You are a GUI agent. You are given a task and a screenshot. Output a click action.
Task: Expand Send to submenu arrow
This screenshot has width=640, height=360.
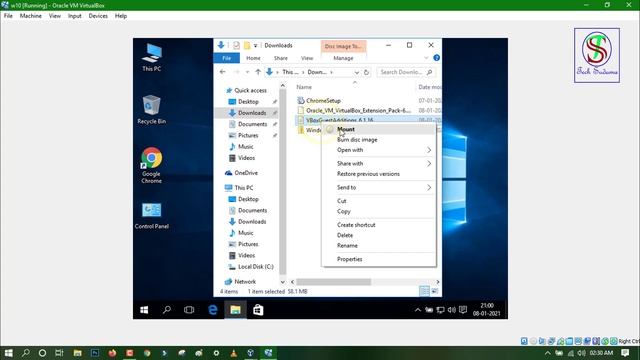click(x=429, y=188)
